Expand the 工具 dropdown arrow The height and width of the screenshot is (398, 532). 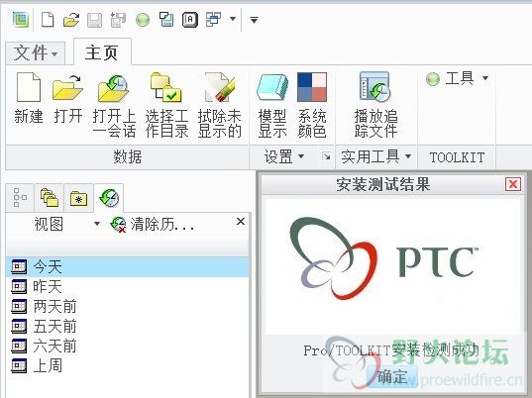pyautogui.click(x=485, y=78)
